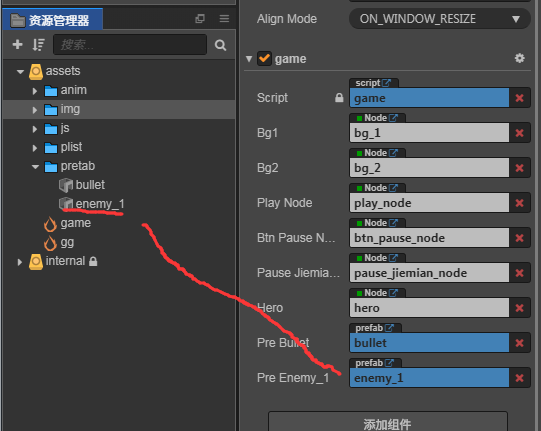The height and width of the screenshot is (431, 541).
Task: Click the asset panel popout icon
Action: 200,19
